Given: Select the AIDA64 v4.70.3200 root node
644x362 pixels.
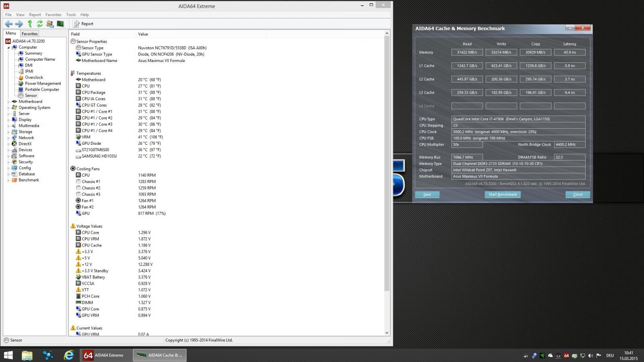Looking at the screenshot, I should coord(28,41).
